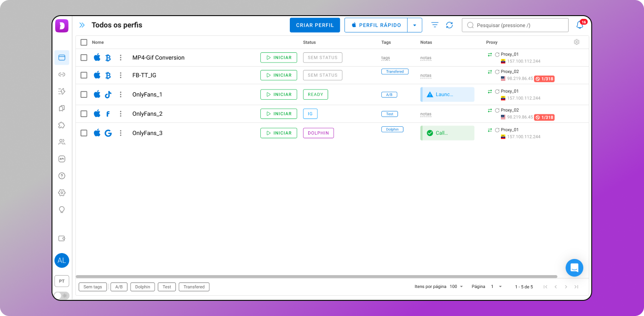The width and height of the screenshot is (644, 316).
Task: Open the chat support bubble
Action: [574, 268]
